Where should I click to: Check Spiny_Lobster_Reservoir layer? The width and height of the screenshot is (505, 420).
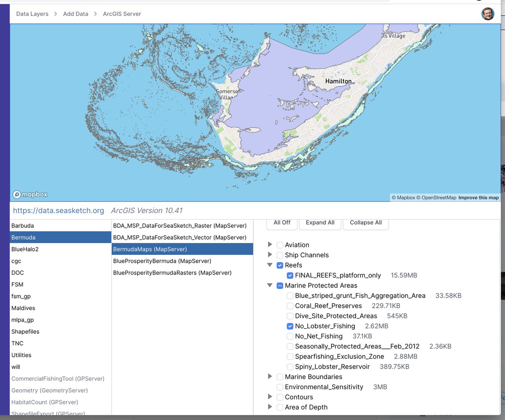pyautogui.click(x=290, y=367)
